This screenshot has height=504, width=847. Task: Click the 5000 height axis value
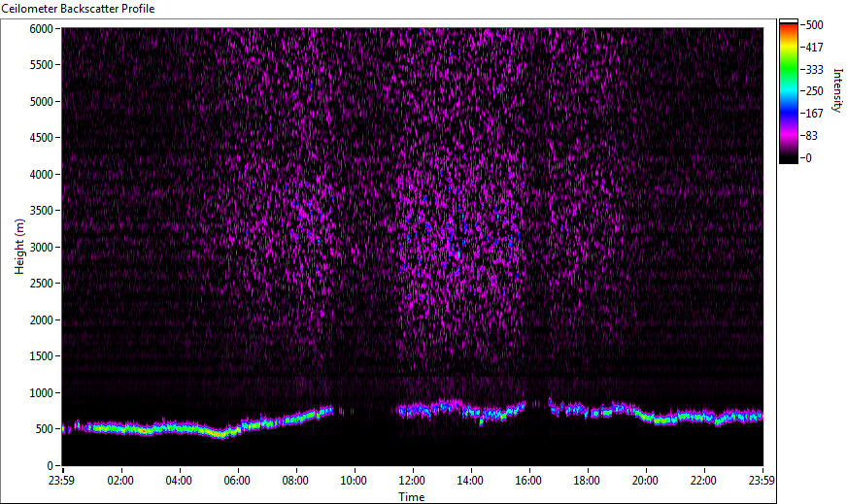click(x=42, y=102)
